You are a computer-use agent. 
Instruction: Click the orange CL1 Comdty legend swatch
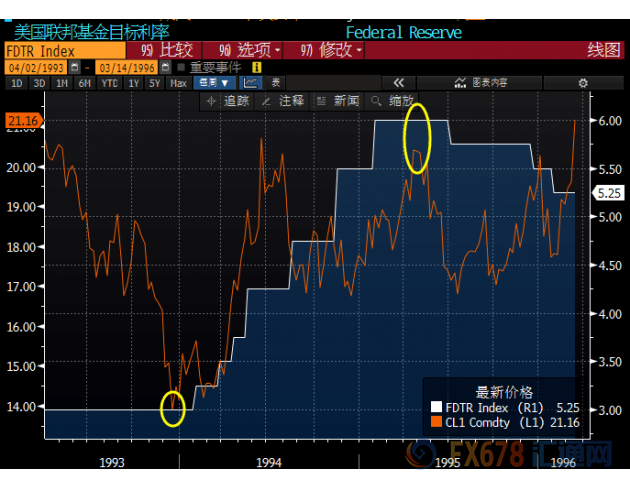[436, 422]
